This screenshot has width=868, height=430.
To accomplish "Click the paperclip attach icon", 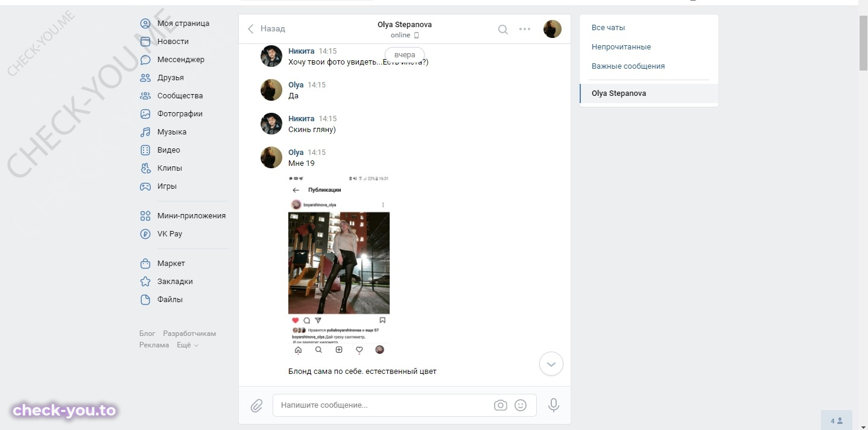I will click(257, 405).
